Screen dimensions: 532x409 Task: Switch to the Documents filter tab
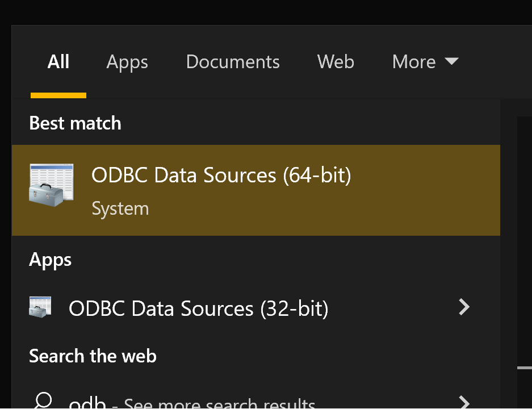[x=233, y=61]
